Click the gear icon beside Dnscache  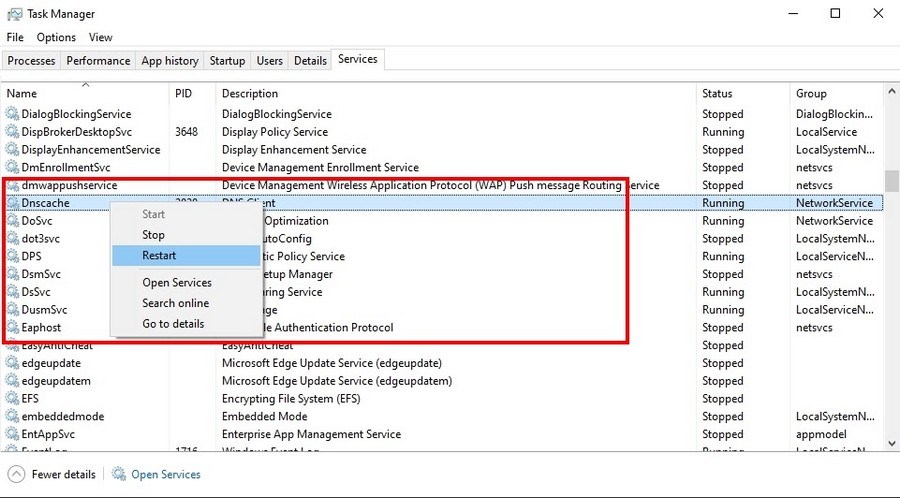coord(12,203)
